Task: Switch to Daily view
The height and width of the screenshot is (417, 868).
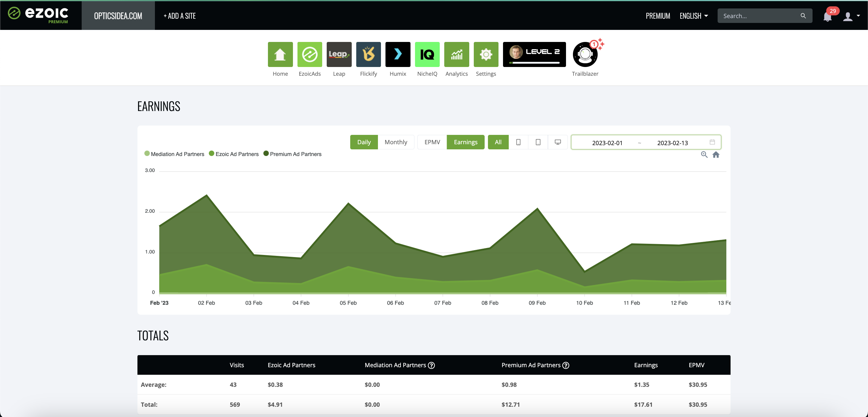Action: 364,142
